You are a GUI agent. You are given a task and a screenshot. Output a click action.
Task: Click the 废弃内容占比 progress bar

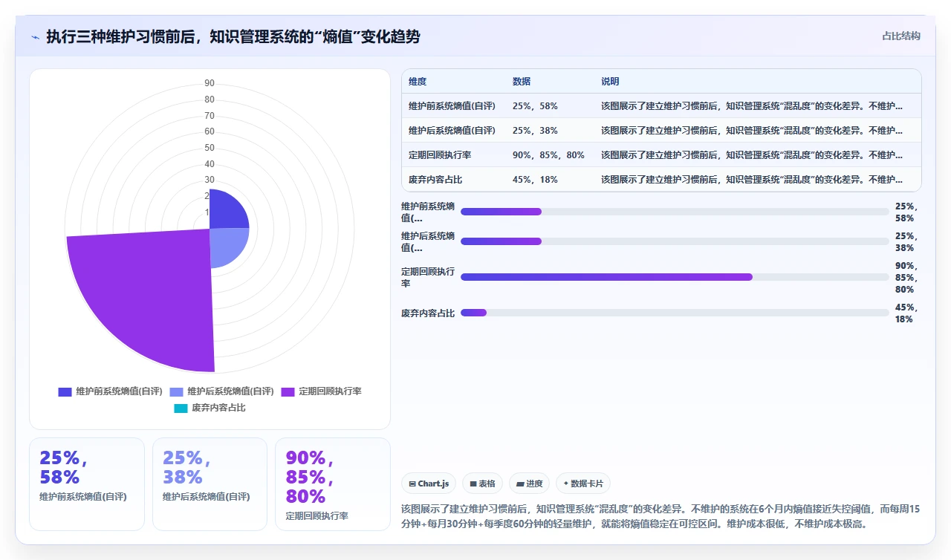pyautogui.click(x=675, y=313)
